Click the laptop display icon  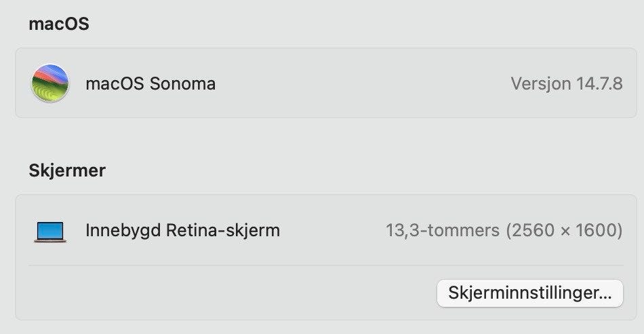pyautogui.click(x=49, y=231)
